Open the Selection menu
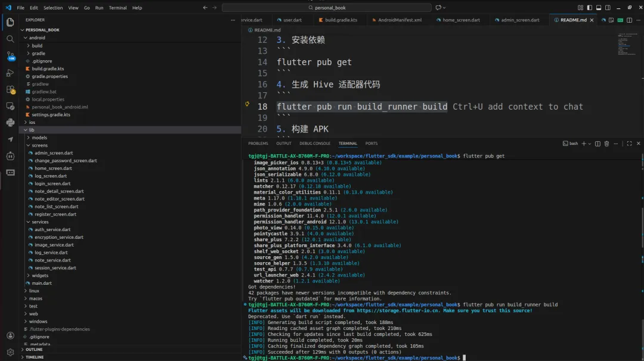 tap(53, 7)
